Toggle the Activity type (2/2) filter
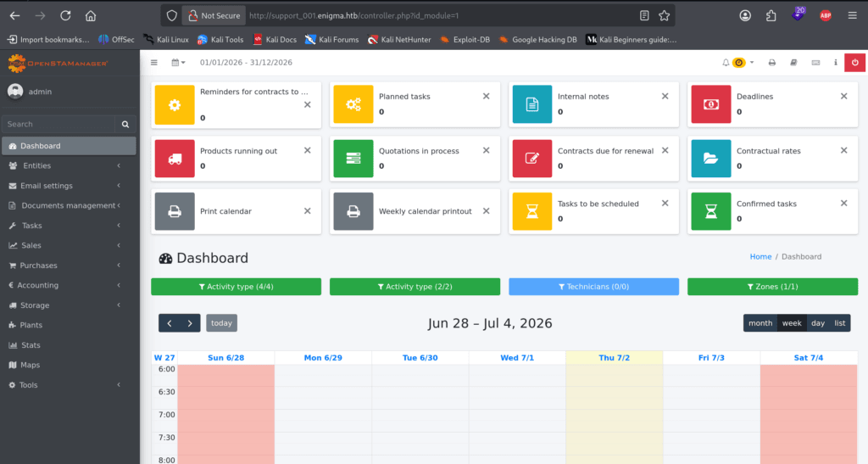 coord(415,287)
